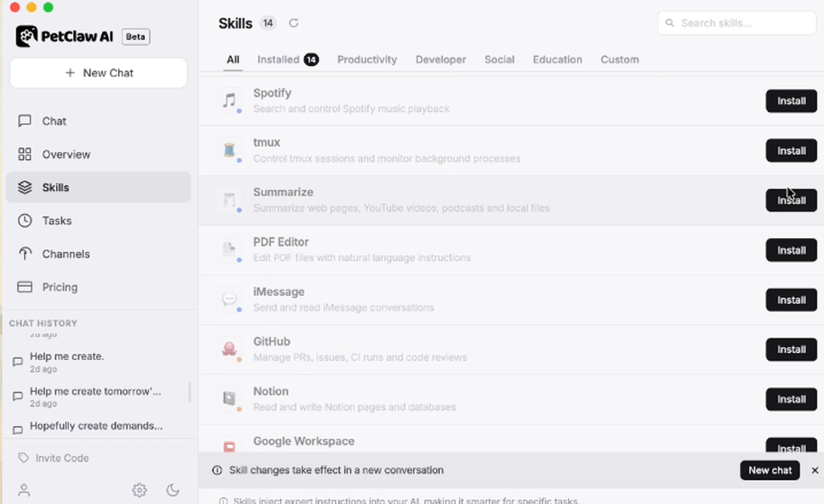
Task: Install the Summarize skill
Action: pos(791,200)
